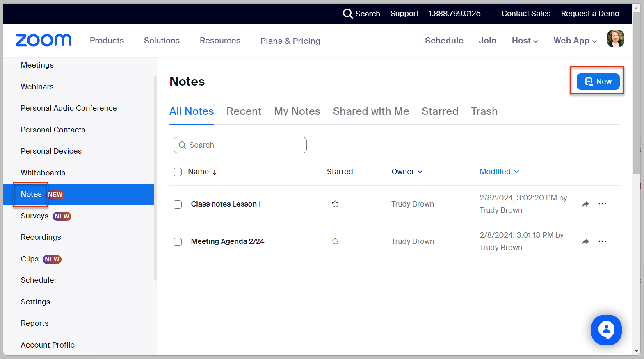Open Meetings in the sidebar
Screen dimensions: 644x359
click(37, 65)
